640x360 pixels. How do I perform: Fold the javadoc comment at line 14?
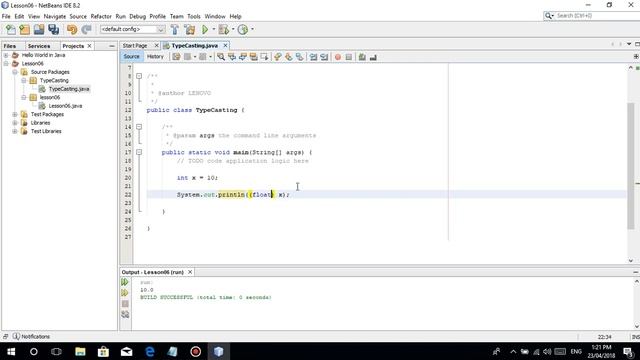click(139, 127)
